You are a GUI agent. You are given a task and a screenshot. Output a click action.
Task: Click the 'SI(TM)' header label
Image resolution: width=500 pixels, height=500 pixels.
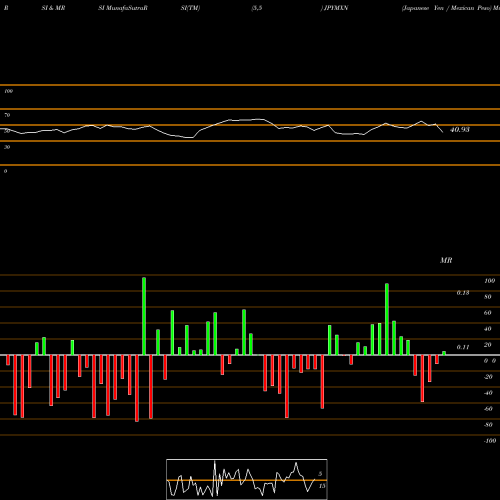point(190,8)
